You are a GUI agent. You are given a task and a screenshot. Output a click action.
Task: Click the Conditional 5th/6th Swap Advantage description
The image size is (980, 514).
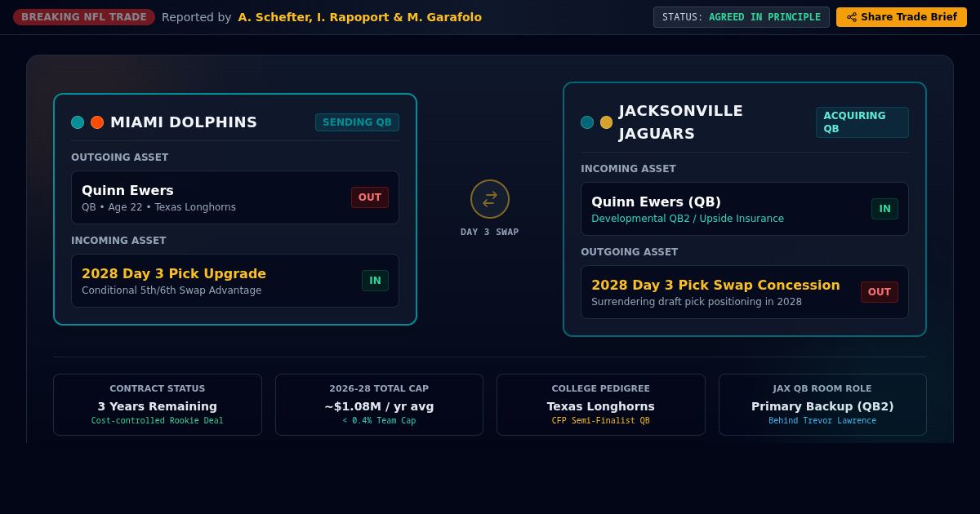171,290
